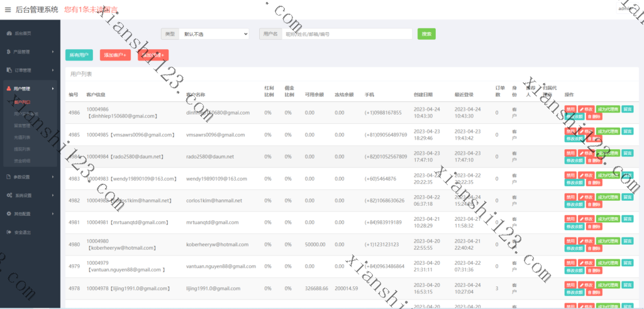Click trash 删除 icon for user 4978
Image resolution: width=644 pixels, height=309 pixels.
(590, 292)
